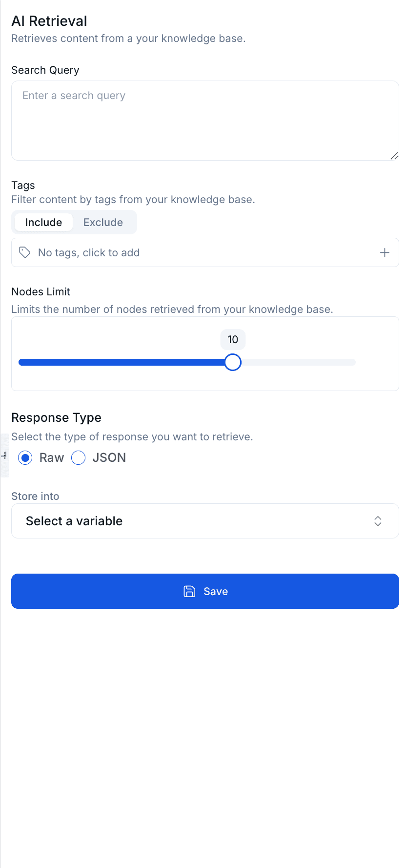Click the panel resize handle on left edge

[4, 455]
